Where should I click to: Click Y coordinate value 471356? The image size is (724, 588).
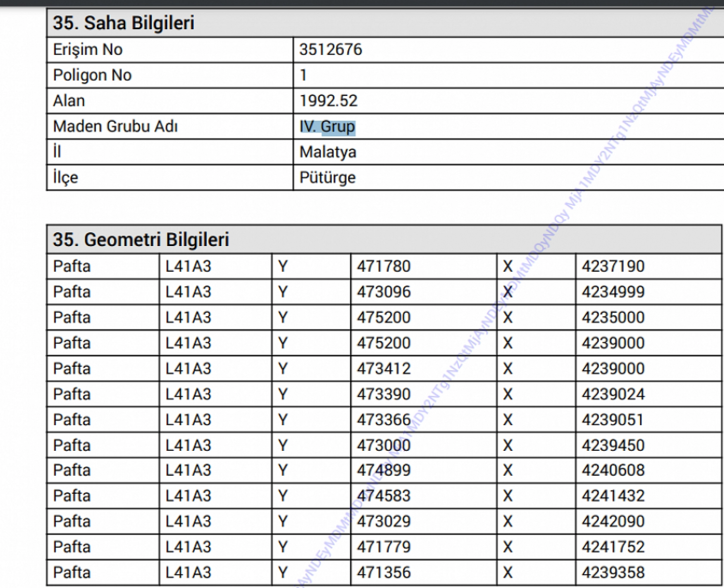click(384, 573)
